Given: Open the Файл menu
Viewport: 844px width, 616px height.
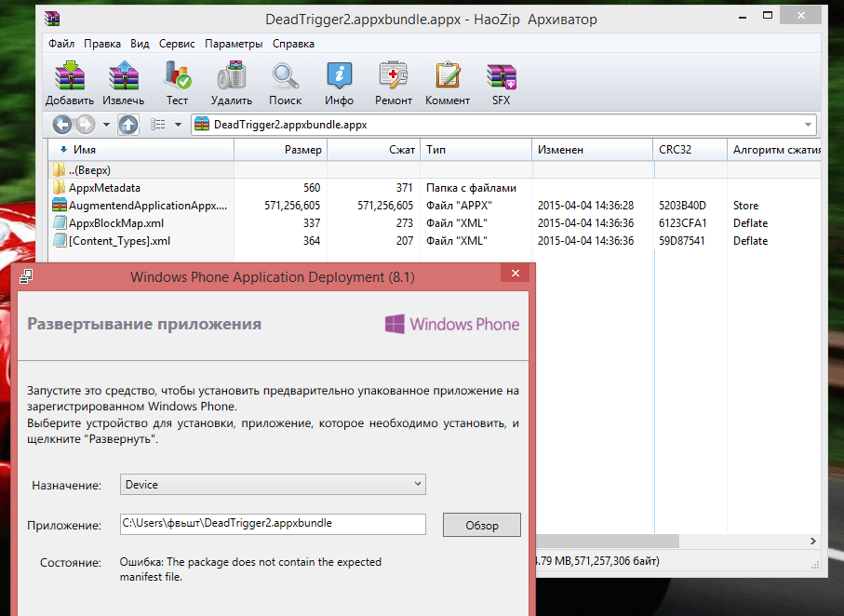Looking at the screenshot, I should pyautogui.click(x=61, y=44).
